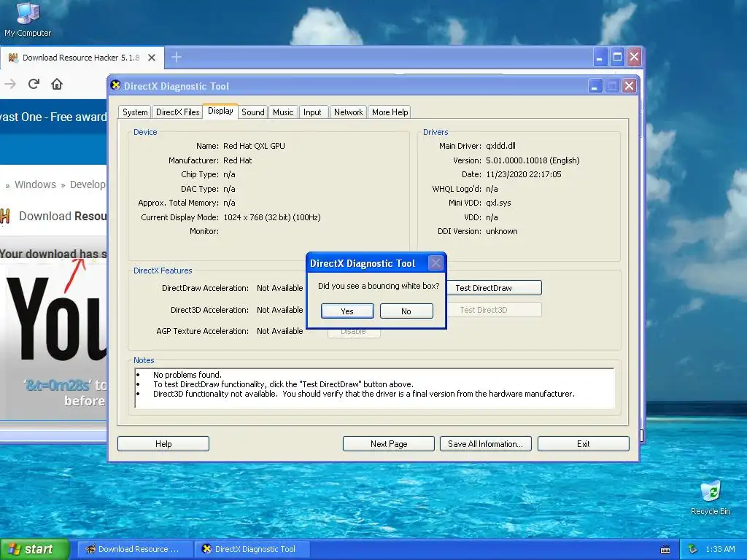
Task: Click the browser reload icon
Action: tap(34, 84)
